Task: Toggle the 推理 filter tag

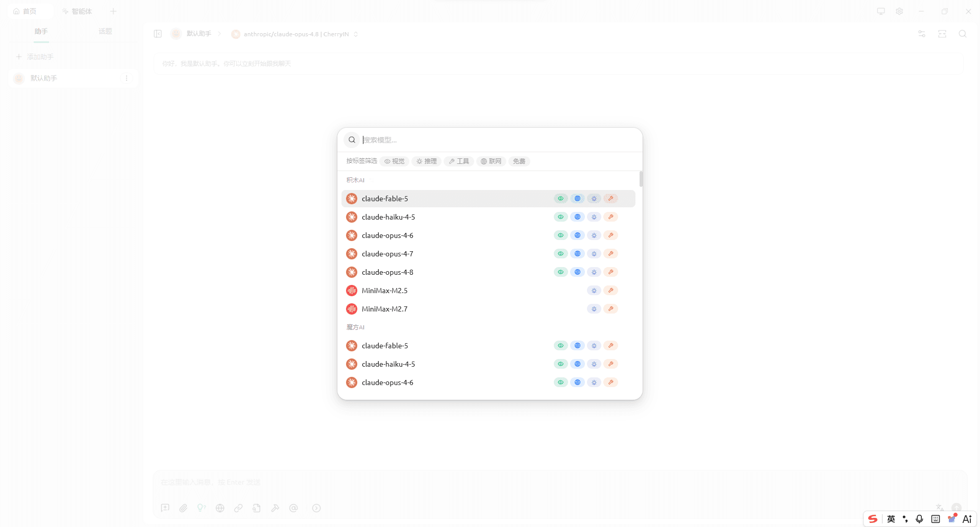Action: [427, 161]
